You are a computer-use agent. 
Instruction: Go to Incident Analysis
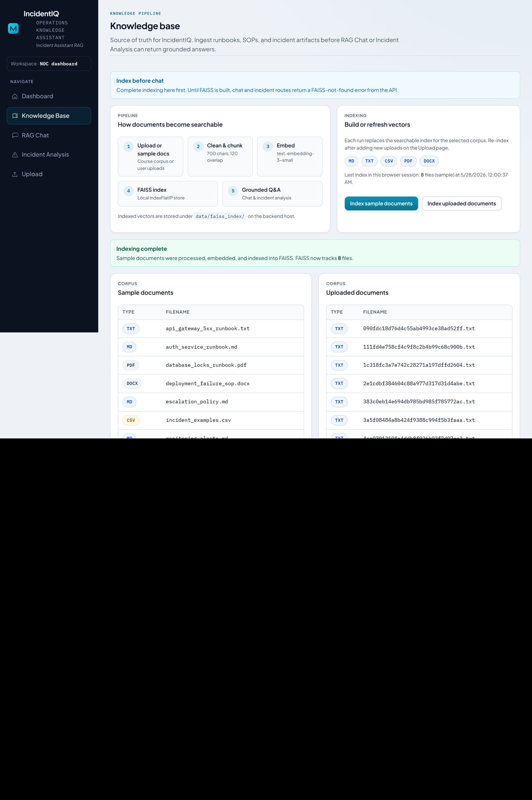(x=49, y=155)
